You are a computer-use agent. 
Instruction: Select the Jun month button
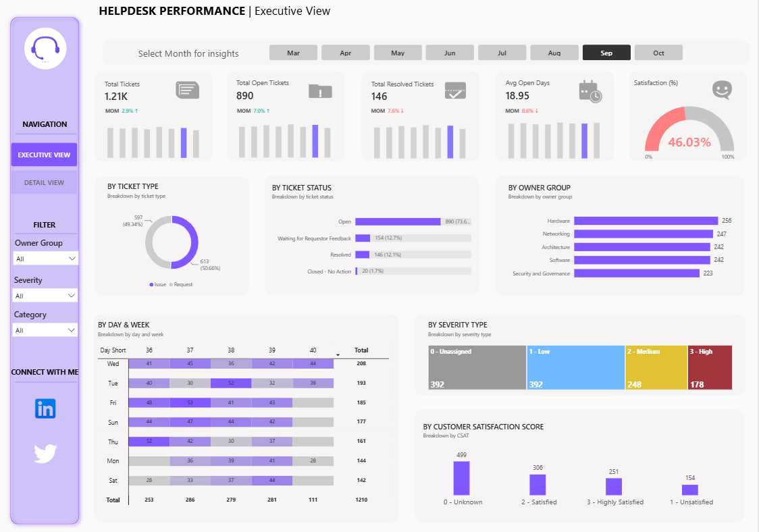tap(450, 53)
